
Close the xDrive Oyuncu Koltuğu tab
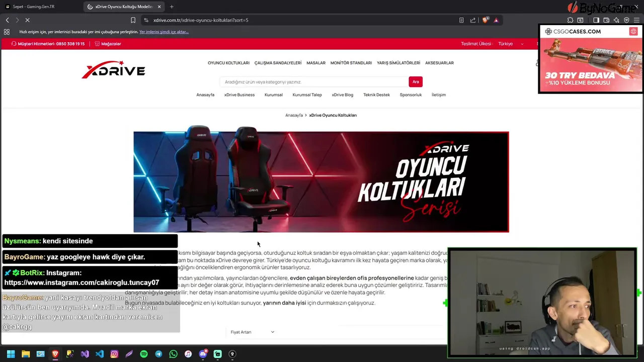(159, 7)
